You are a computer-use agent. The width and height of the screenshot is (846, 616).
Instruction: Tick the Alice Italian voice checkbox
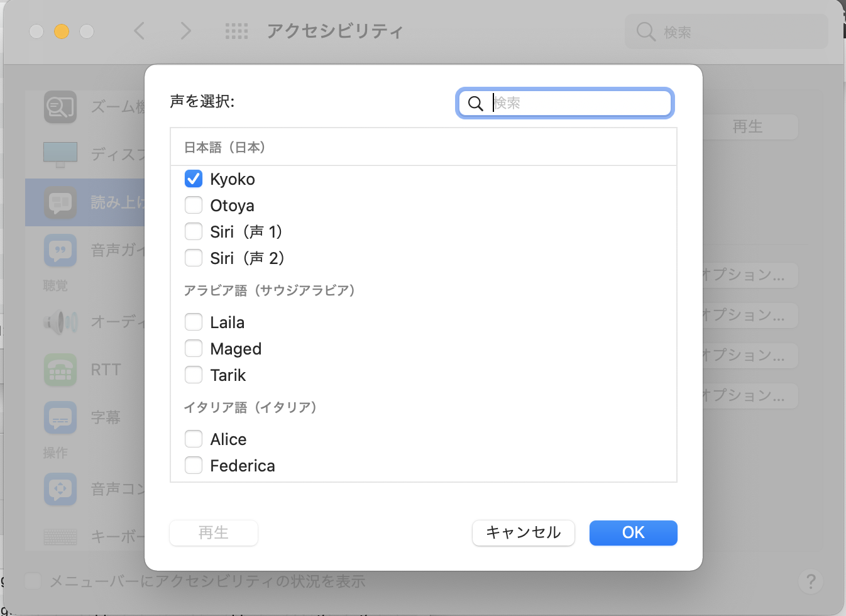(x=194, y=439)
